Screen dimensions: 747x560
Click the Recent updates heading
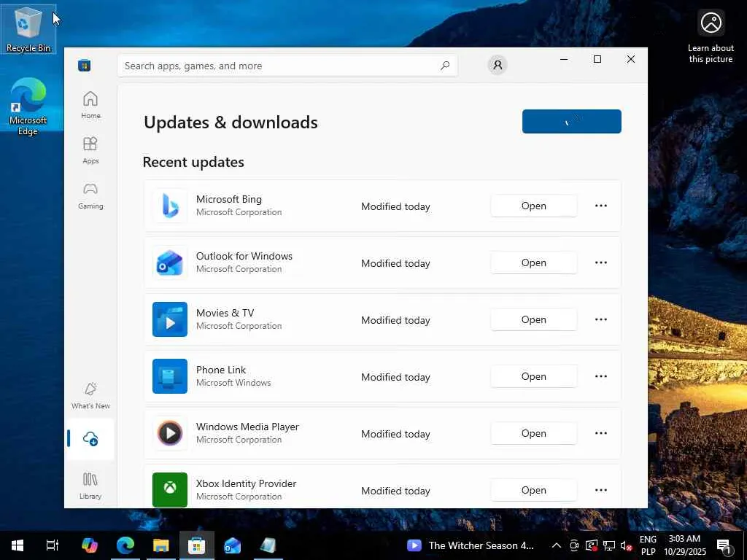193,162
